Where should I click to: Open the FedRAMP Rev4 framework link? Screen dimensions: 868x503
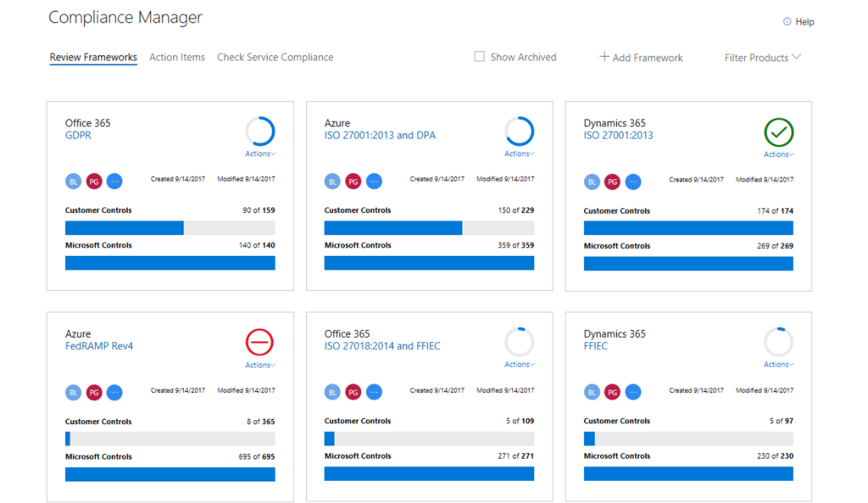point(99,346)
